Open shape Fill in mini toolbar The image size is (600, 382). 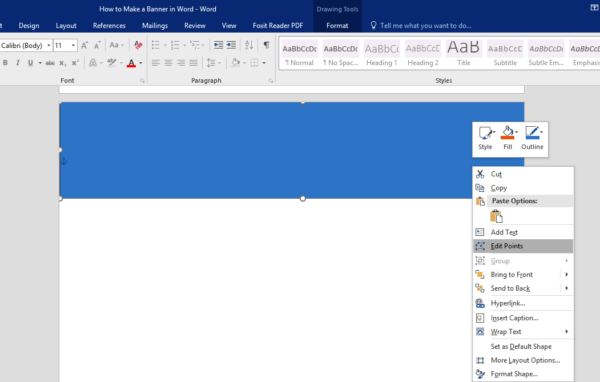point(508,138)
